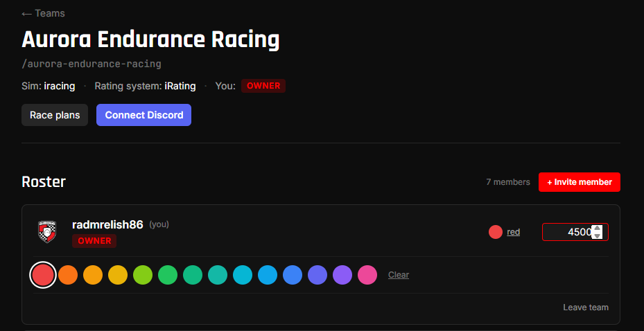Screen dimensions: 644x331
Task: Clear the selected color
Action: click(399, 275)
